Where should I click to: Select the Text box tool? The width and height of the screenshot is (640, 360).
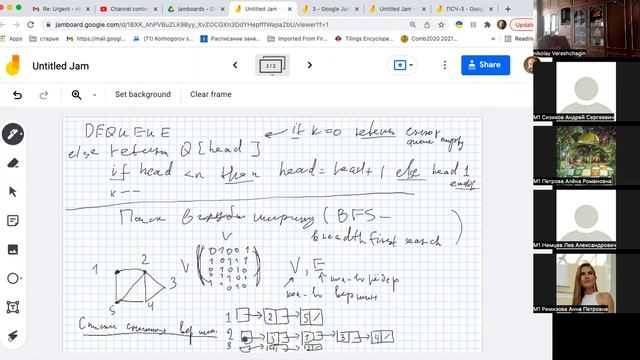[13, 307]
